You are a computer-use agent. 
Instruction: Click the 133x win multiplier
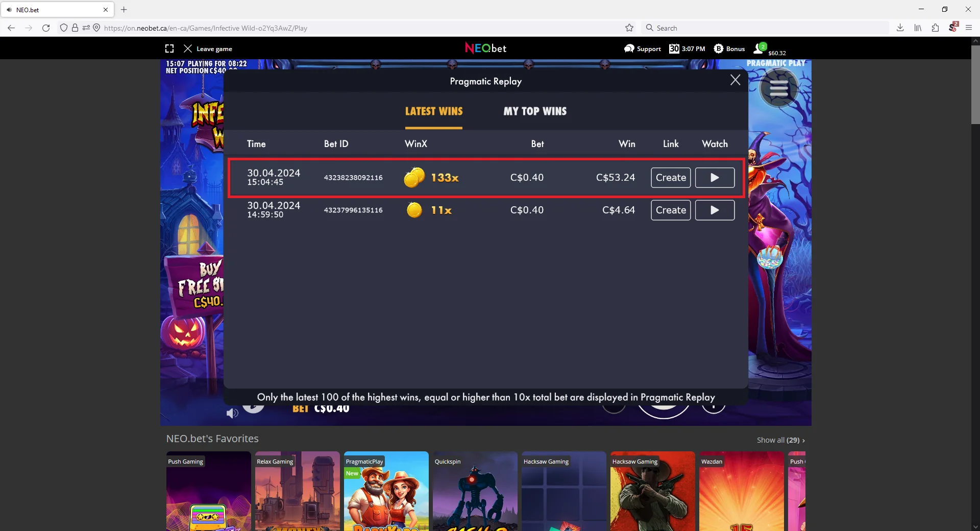coord(445,178)
